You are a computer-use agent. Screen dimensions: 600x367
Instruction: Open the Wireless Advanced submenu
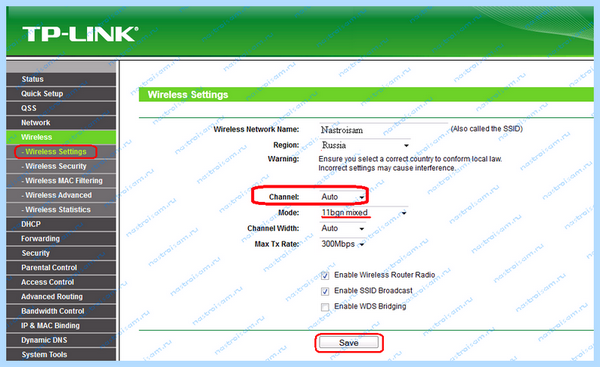point(61,195)
